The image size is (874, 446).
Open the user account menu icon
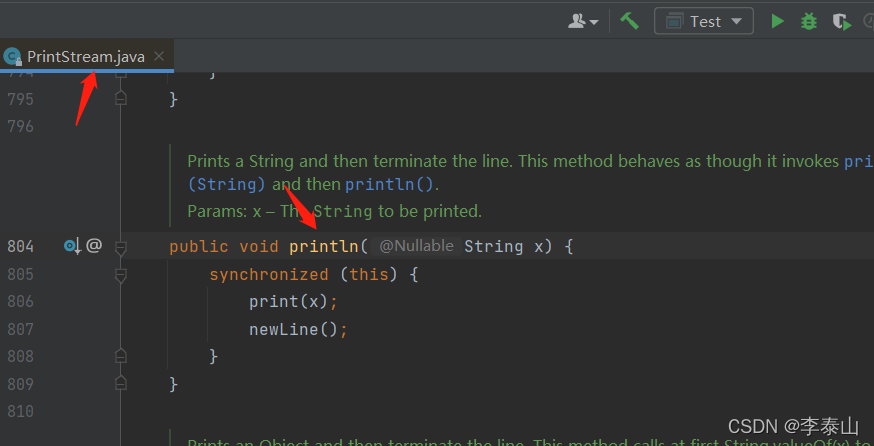pos(583,21)
